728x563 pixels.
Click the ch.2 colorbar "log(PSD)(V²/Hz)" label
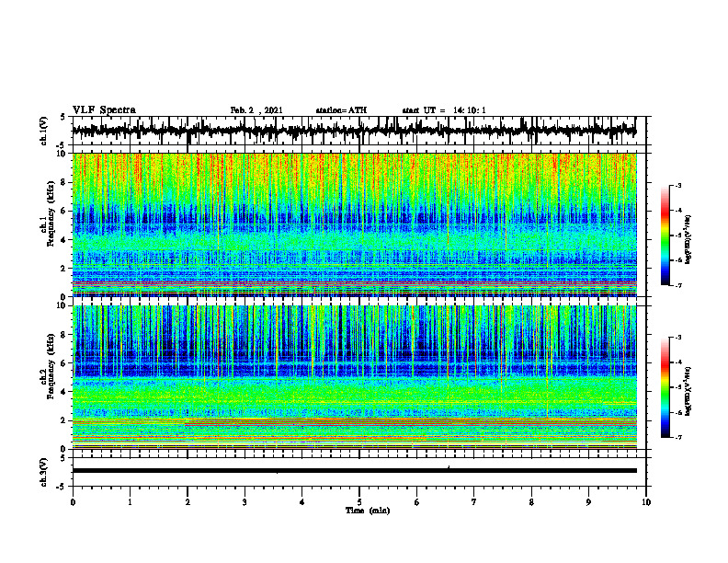click(x=688, y=391)
